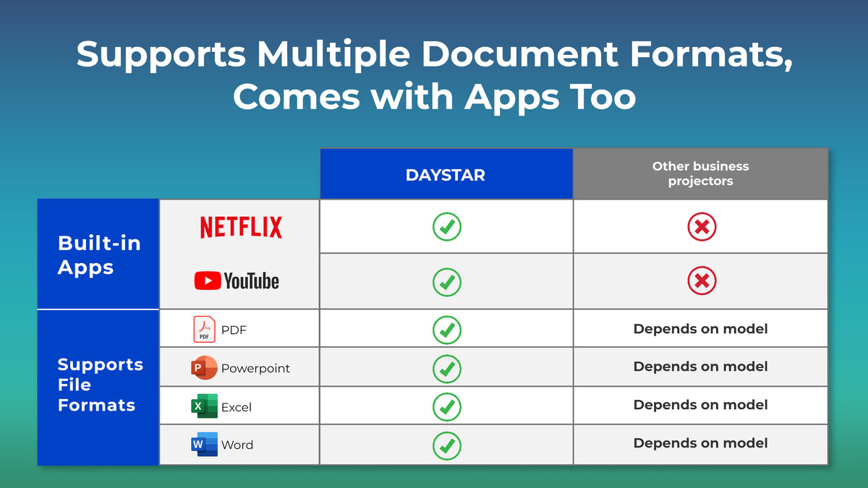Image resolution: width=868 pixels, height=488 pixels.
Task: Click the green checkmark in Excel row
Action: coord(446,406)
